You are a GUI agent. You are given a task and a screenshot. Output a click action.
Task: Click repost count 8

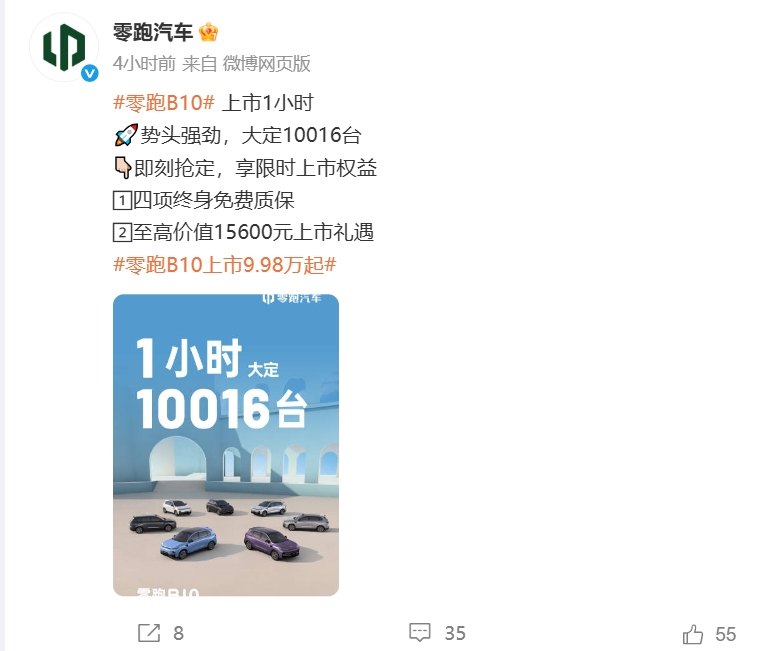178,634
